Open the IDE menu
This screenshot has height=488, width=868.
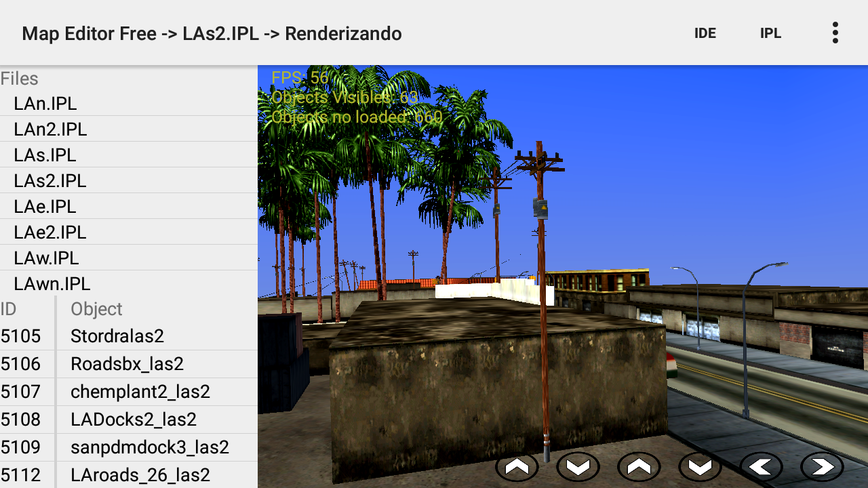(x=705, y=33)
